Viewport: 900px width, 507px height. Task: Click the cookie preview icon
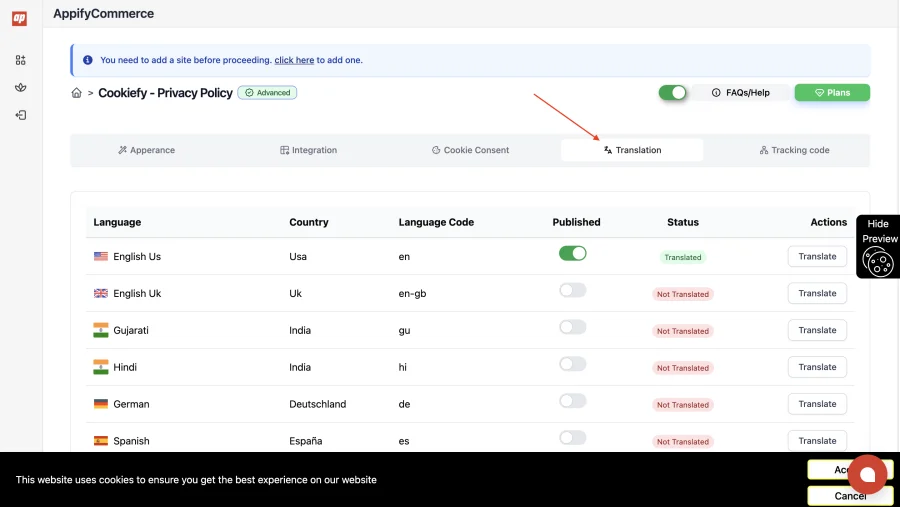tap(878, 262)
